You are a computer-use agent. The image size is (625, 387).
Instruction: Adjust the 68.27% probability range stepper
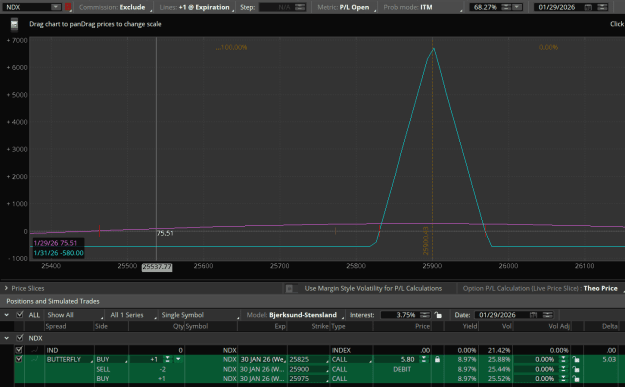(506, 7)
